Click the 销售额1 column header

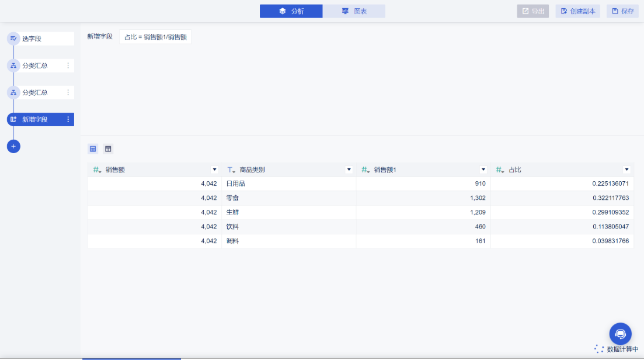423,169
